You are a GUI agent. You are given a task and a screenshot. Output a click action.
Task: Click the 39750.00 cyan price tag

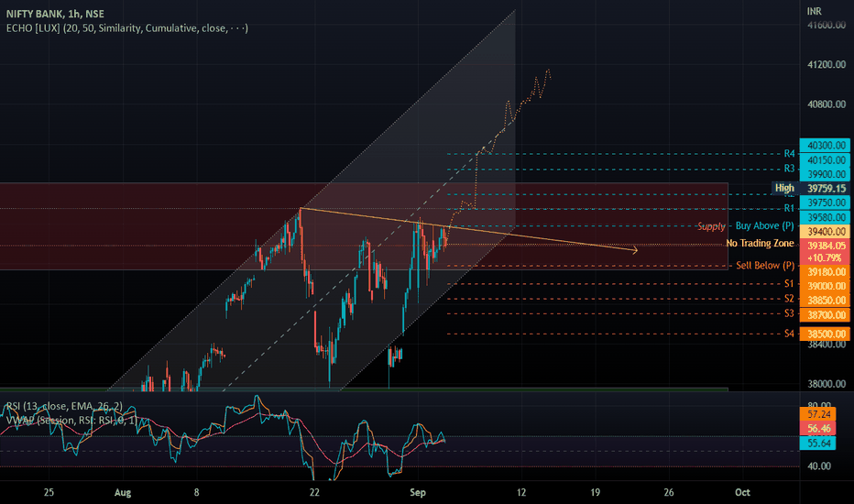coord(825,203)
